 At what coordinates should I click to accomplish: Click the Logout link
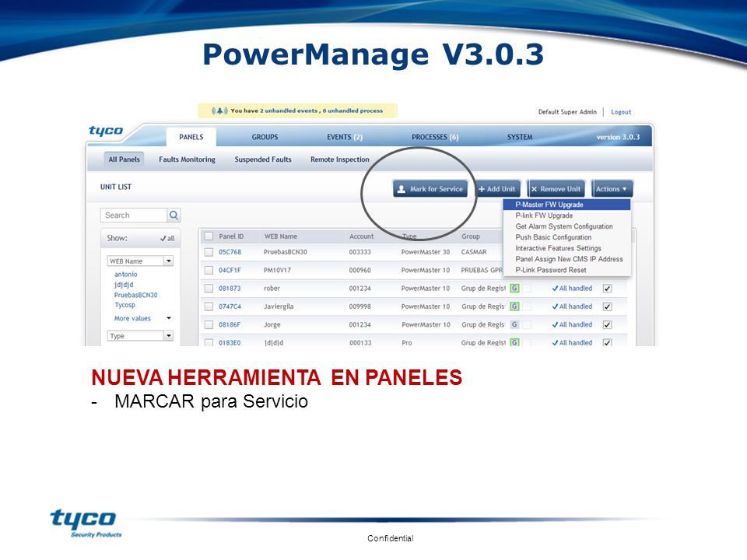[x=621, y=112]
